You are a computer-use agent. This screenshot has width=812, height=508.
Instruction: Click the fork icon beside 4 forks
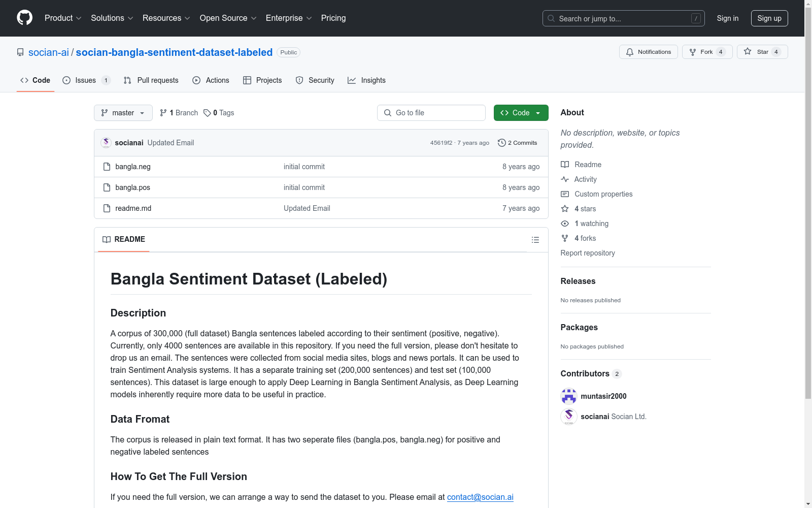tap(565, 238)
